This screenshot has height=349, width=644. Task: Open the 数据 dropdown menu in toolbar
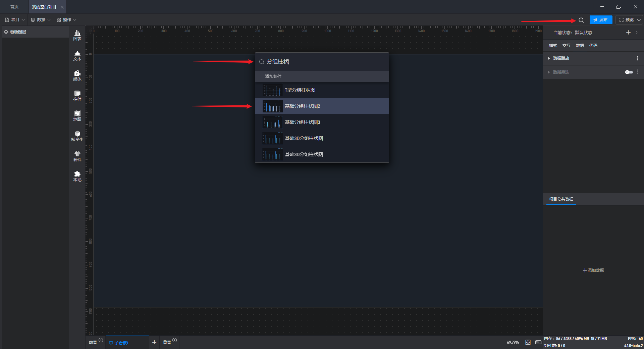[41, 20]
